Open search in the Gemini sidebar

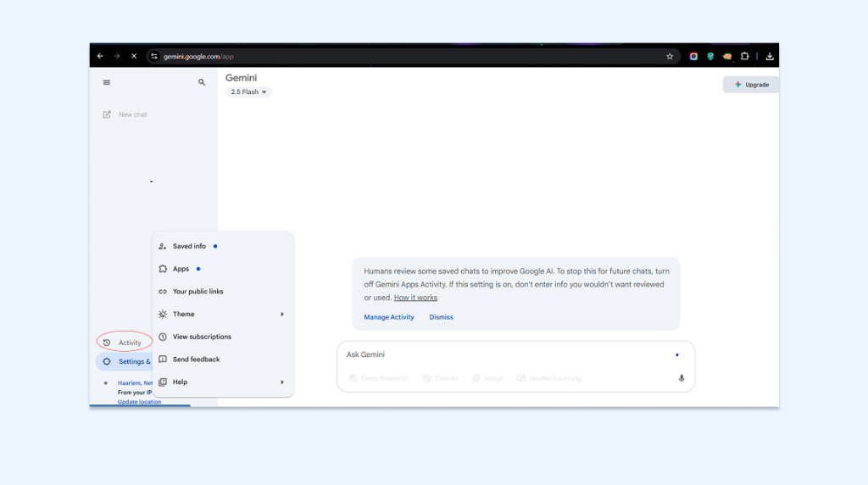click(202, 82)
